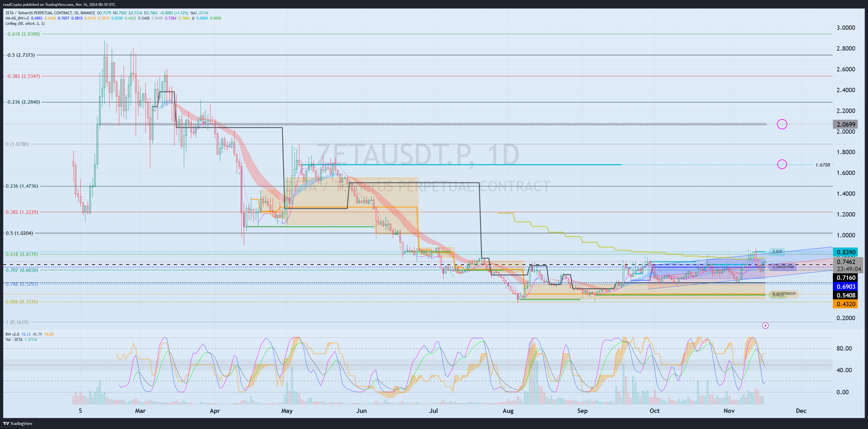Image resolution: width=868 pixels, height=429 pixels.
Task: Click the 1 (0.1619) Fibonacci label
Action: coord(17,322)
